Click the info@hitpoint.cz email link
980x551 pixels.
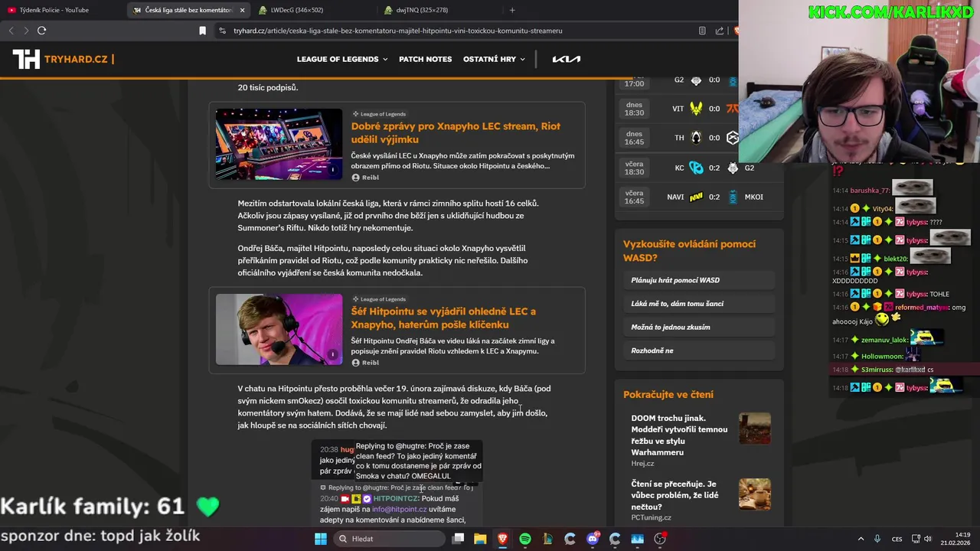tap(400, 510)
